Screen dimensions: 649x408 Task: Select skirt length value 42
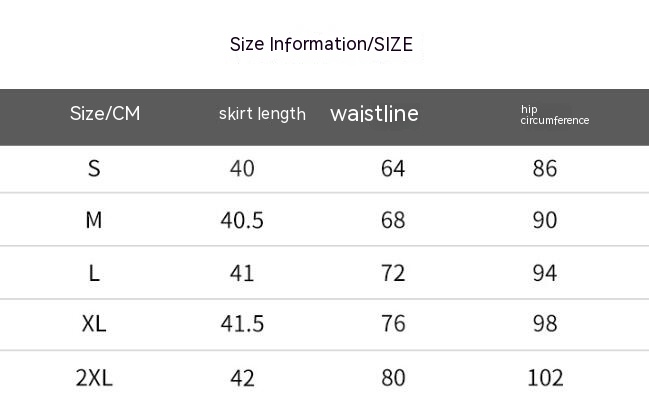242,378
